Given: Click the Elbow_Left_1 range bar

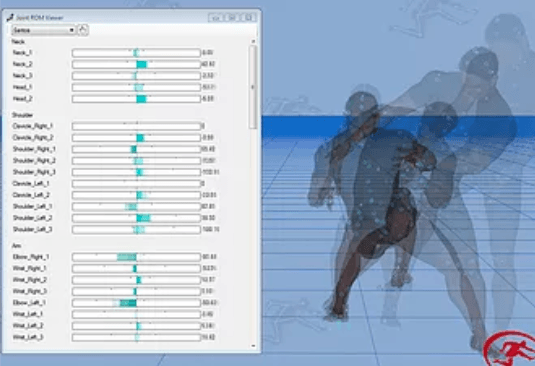Looking at the screenshot, I should pos(136,303).
